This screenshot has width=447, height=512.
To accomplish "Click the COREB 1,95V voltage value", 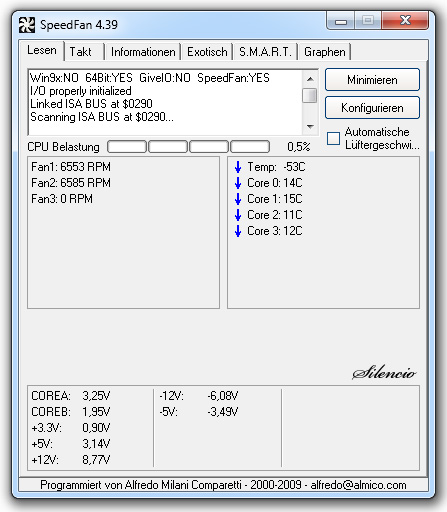I will pyautogui.click(x=96, y=412).
